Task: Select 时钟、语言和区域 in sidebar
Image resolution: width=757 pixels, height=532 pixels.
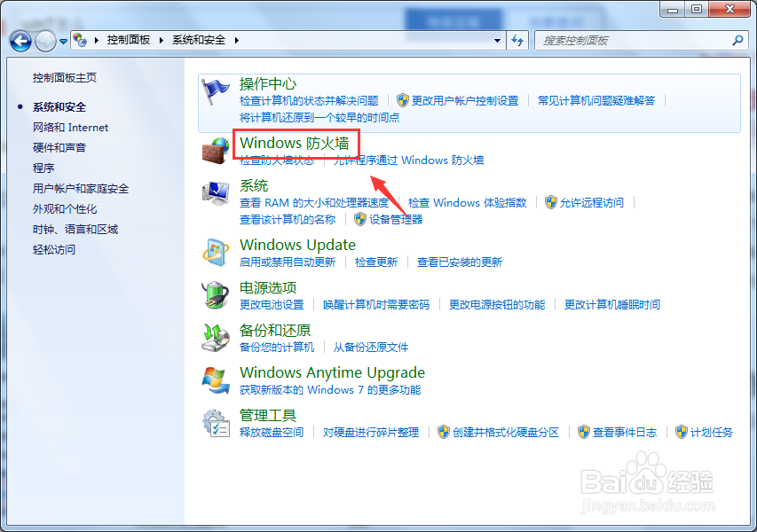Action: (x=75, y=229)
